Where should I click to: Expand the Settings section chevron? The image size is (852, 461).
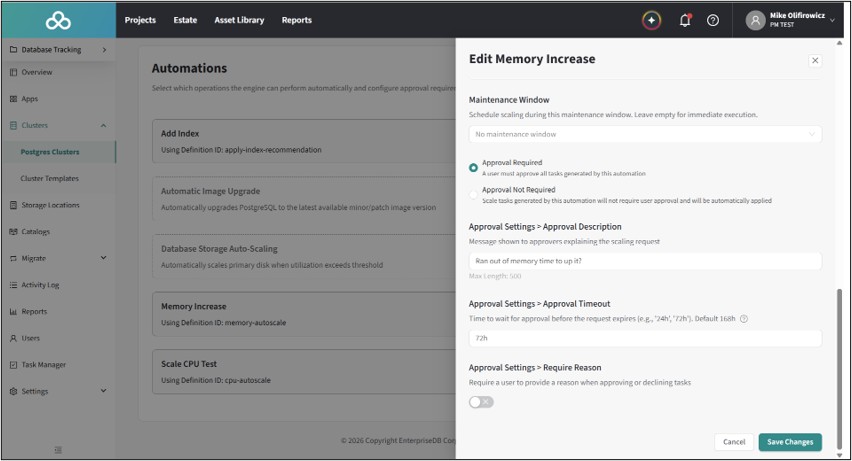(103, 391)
